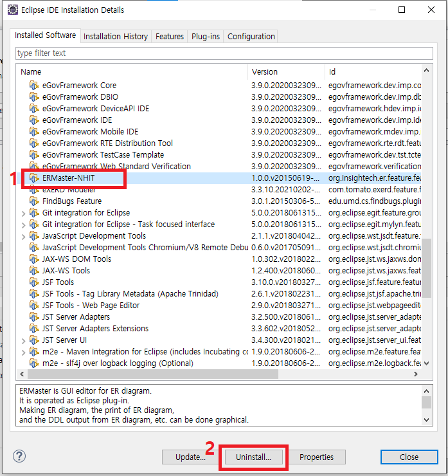Open the Configuration tab

click(x=251, y=37)
